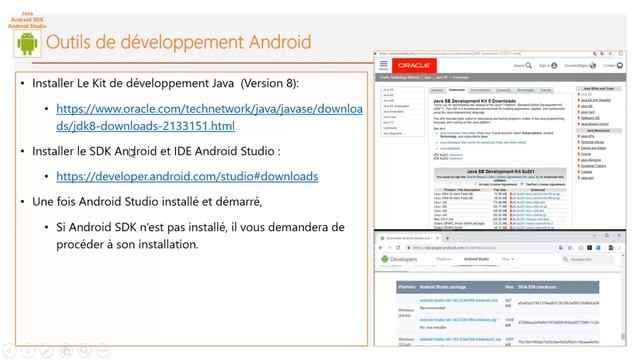
Task: Click the slideshow zoom magnifier icon
Action: coord(84,350)
